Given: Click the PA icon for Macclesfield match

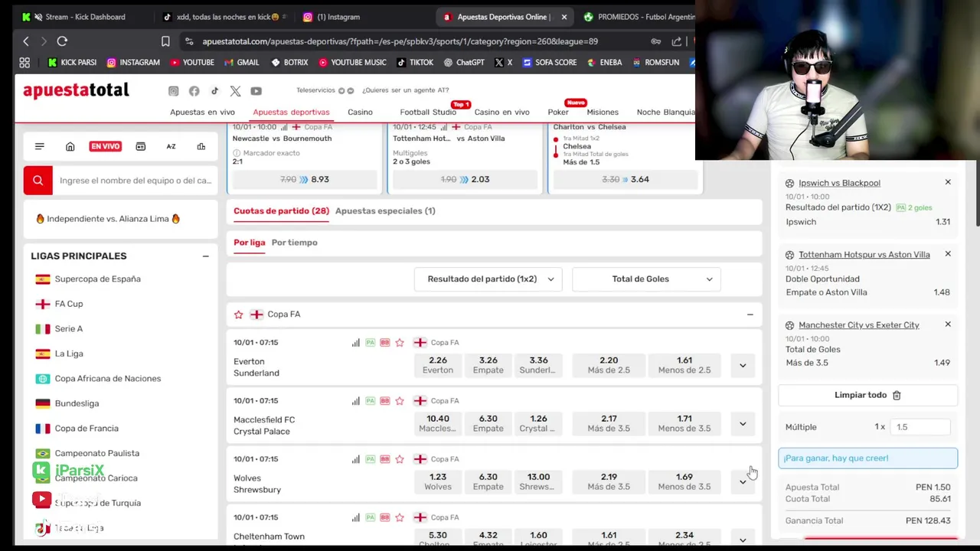Looking at the screenshot, I should (370, 401).
